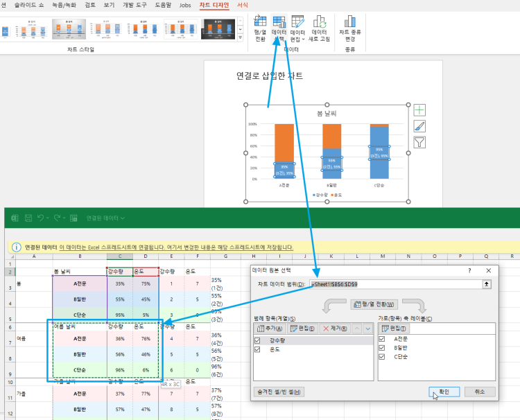This screenshot has height=420, width=520.
Task: Close the 데이터 원본 선택 dialog
Action: 489,270
